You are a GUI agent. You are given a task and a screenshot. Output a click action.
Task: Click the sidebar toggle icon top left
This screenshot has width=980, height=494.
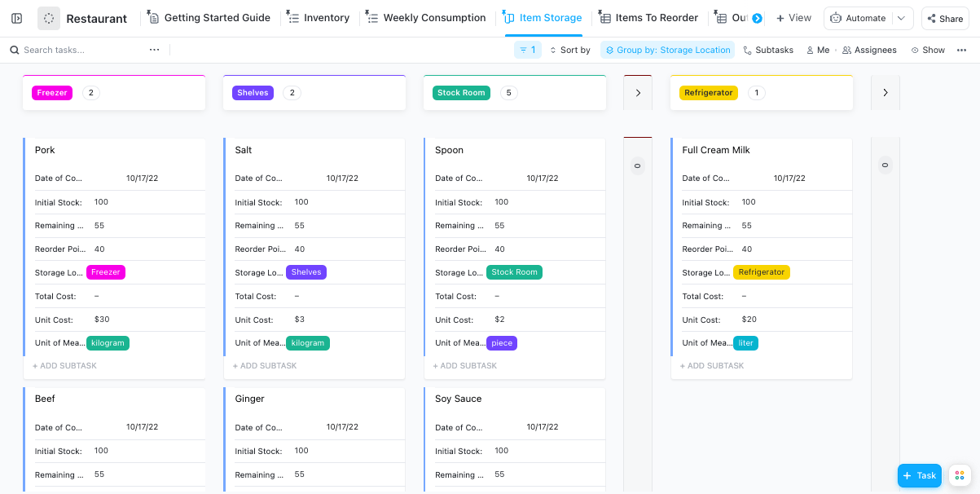pos(16,18)
